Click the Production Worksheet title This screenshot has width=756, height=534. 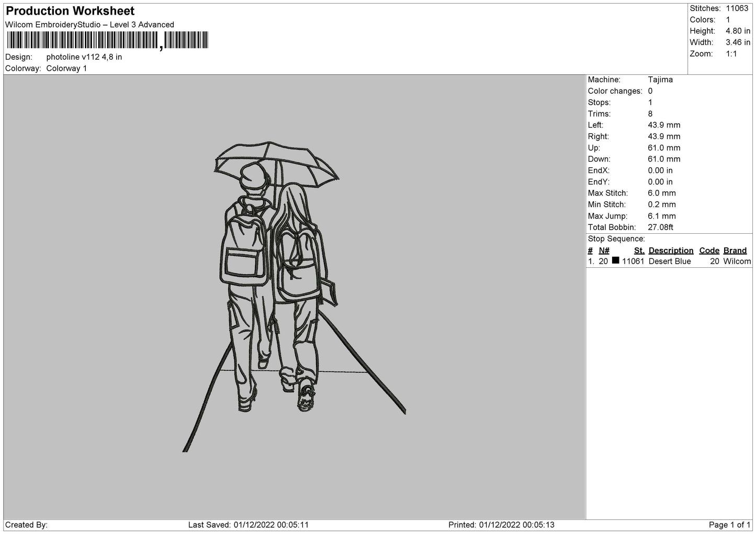(70, 11)
